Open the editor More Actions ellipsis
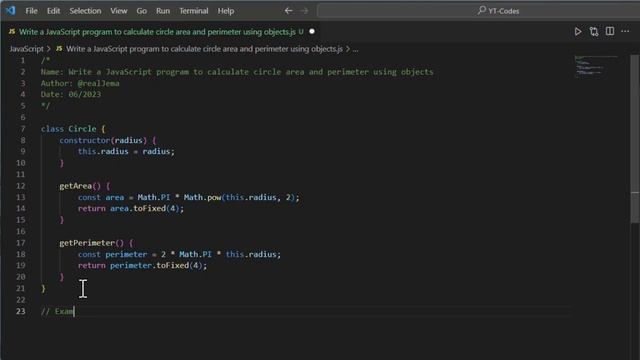 (x=625, y=31)
